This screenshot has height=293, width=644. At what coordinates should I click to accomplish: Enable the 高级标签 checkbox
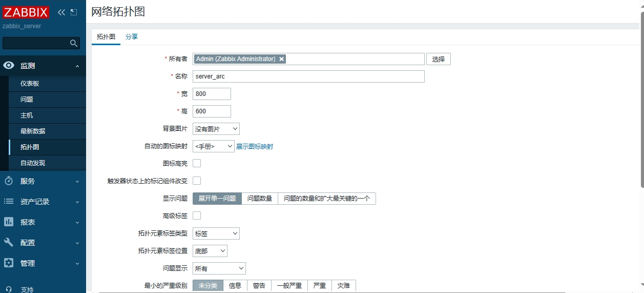[x=197, y=216]
